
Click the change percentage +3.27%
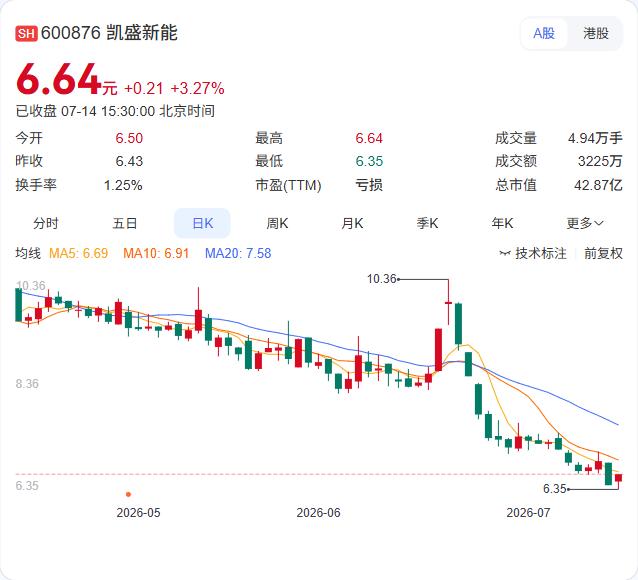(x=197, y=88)
